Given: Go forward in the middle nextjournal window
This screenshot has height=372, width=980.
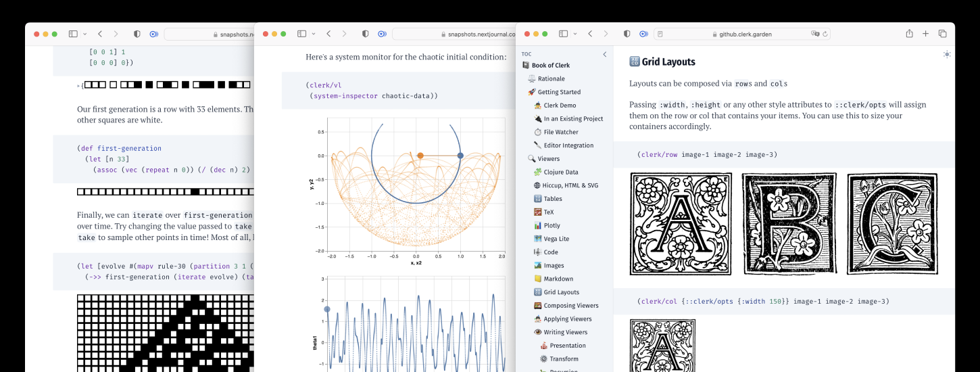Looking at the screenshot, I should 345,34.
